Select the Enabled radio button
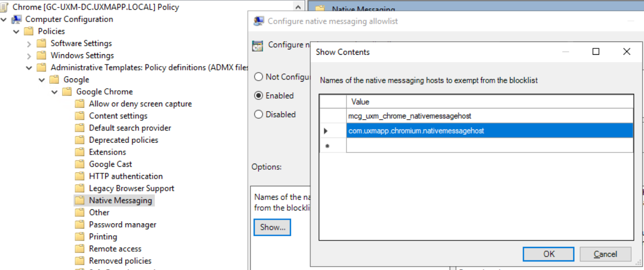This screenshot has height=270, width=644. point(259,96)
